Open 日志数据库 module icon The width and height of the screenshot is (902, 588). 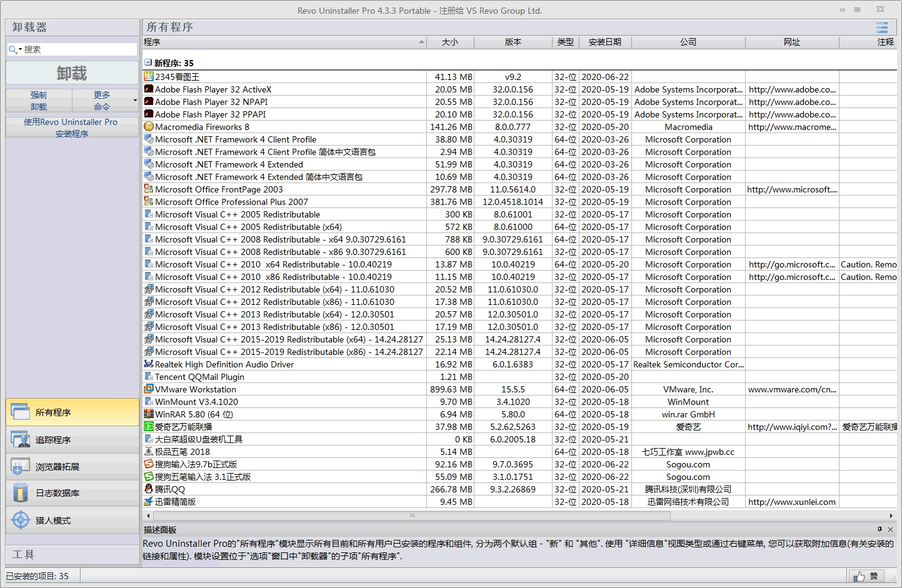pos(20,493)
